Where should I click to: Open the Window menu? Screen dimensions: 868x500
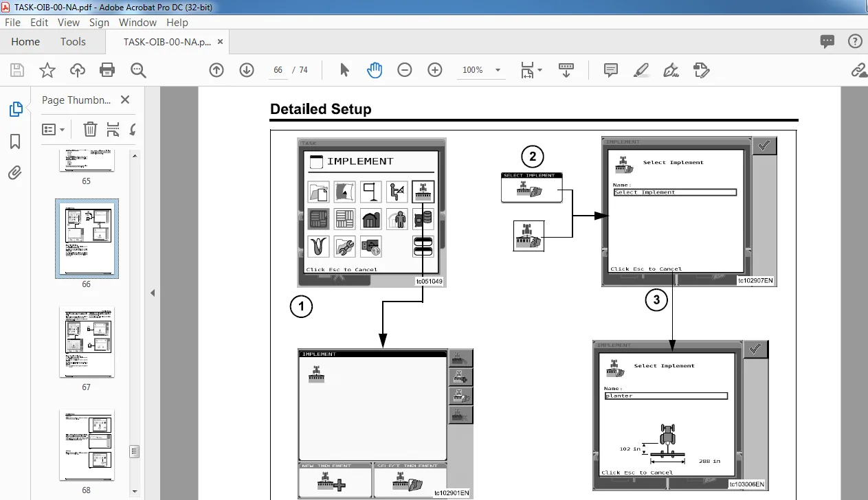(137, 22)
